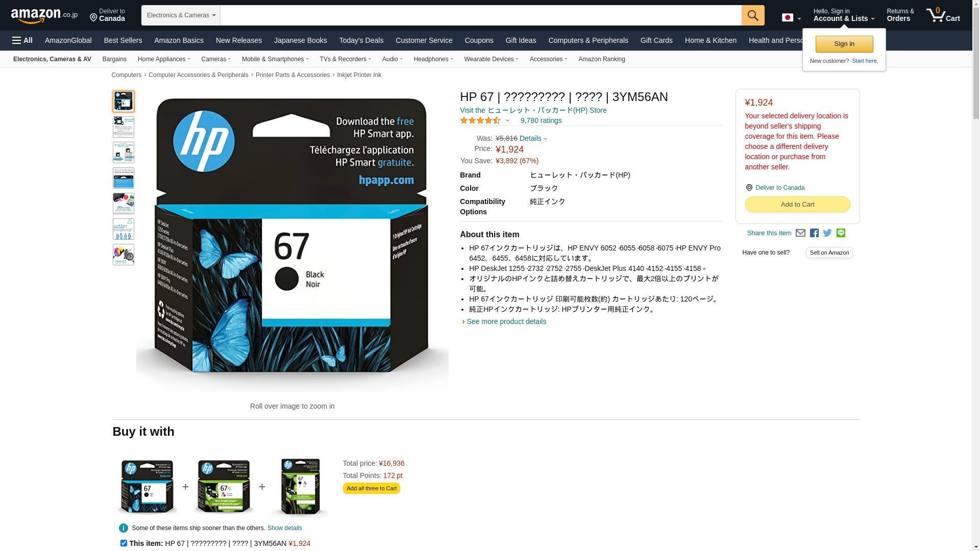Share this item on Facebook
The height and width of the screenshot is (551, 980).
[814, 233]
